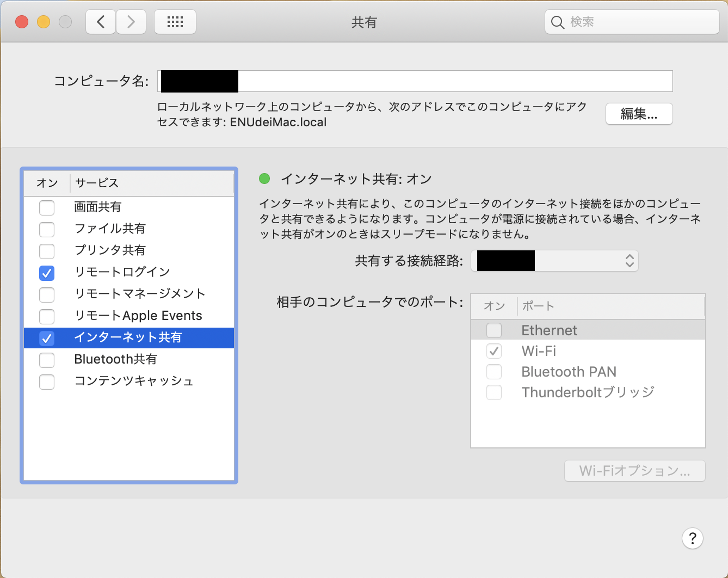
Task: Enable Bluetooth PAN sharing
Action: (494, 372)
